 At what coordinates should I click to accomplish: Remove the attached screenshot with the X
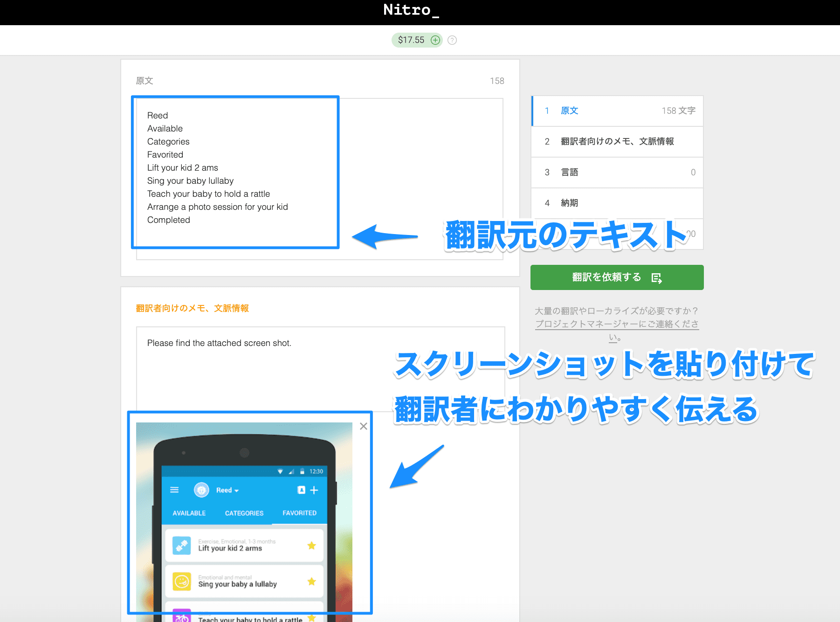point(364,426)
